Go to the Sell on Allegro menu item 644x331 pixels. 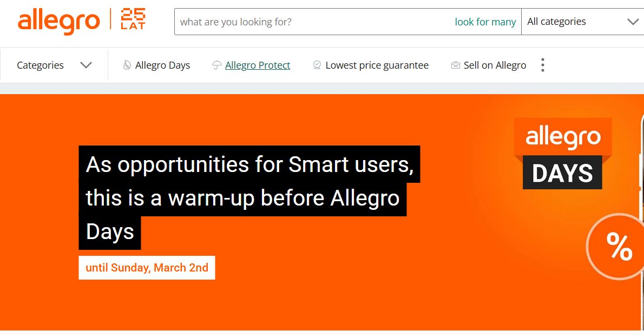click(495, 65)
